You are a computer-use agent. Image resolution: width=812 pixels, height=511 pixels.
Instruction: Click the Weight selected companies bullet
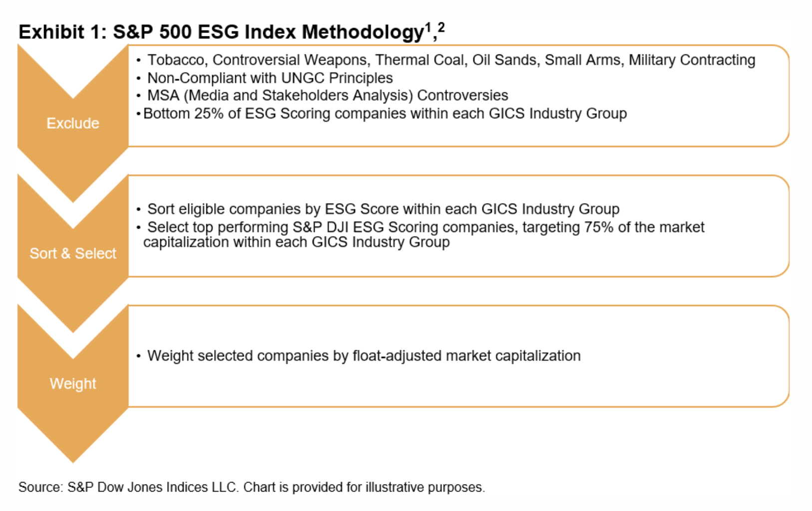coord(364,356)
